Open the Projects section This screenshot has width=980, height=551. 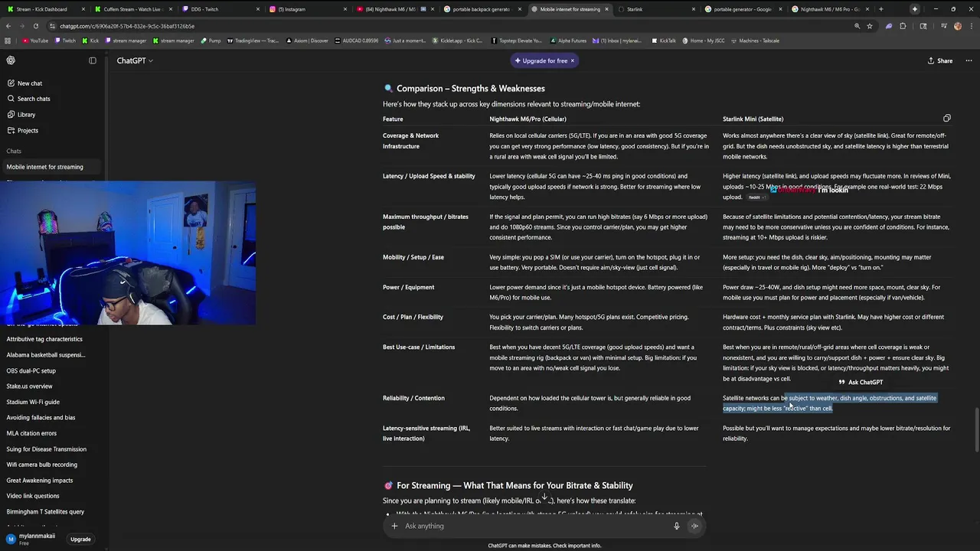(23, 130)
